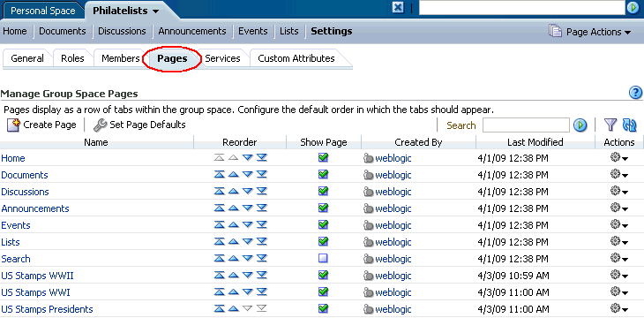Move Search page to bottom

(x=262, y=258)
